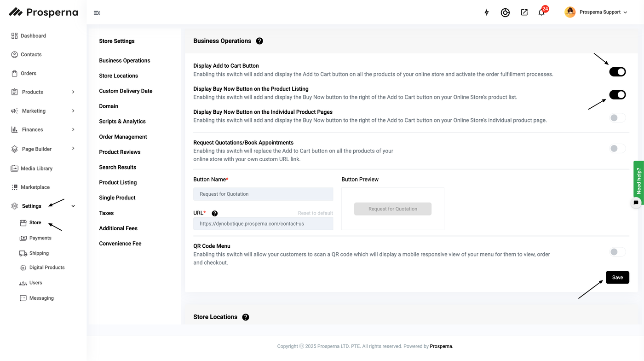Open the chat bubble help widget

pos(636,203)
